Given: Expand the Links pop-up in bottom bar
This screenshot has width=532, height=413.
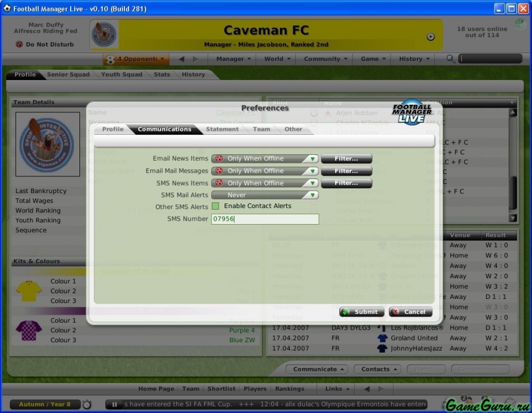Looking at the screenshot, I should 337,389.
